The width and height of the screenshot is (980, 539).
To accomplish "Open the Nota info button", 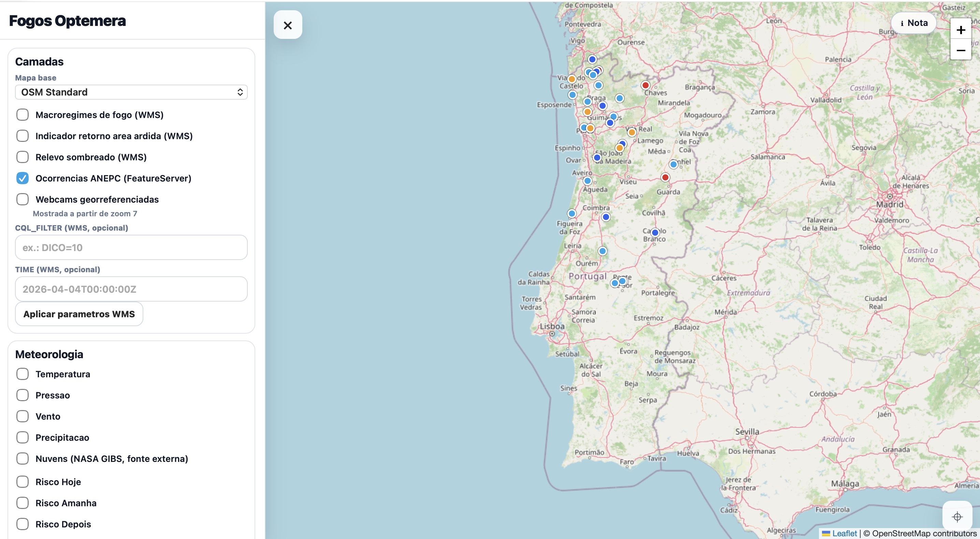I will (913, 23).
